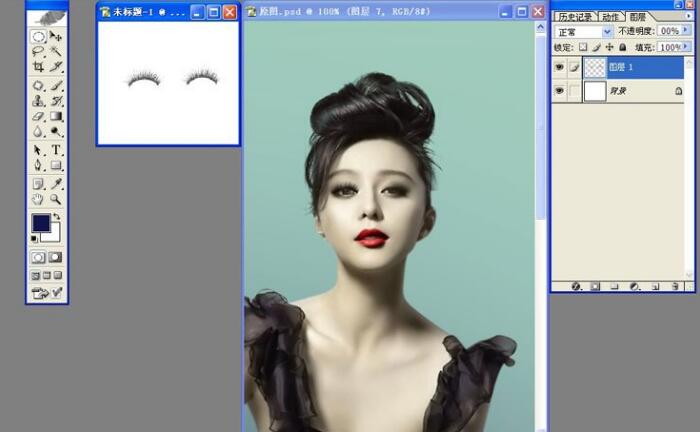This screenshot has height=432, width=700.
Task: Select the Crop tool
Action: click(38, 66)
